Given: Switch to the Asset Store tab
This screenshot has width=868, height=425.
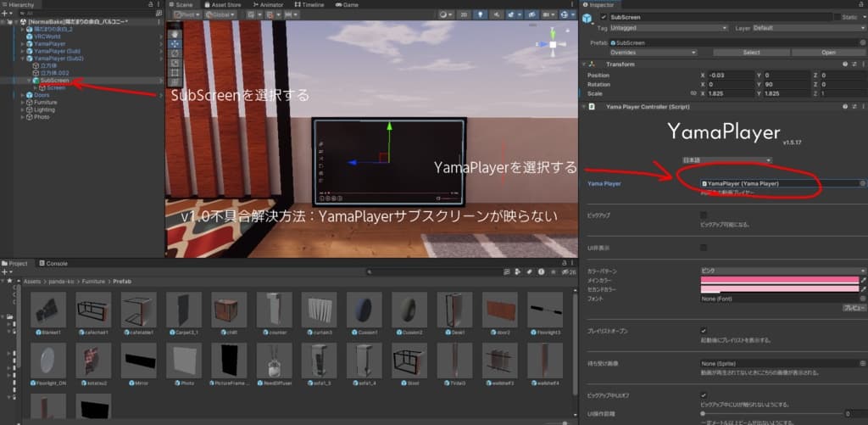Looking at the screenshot, I should (x=223, y=4).
